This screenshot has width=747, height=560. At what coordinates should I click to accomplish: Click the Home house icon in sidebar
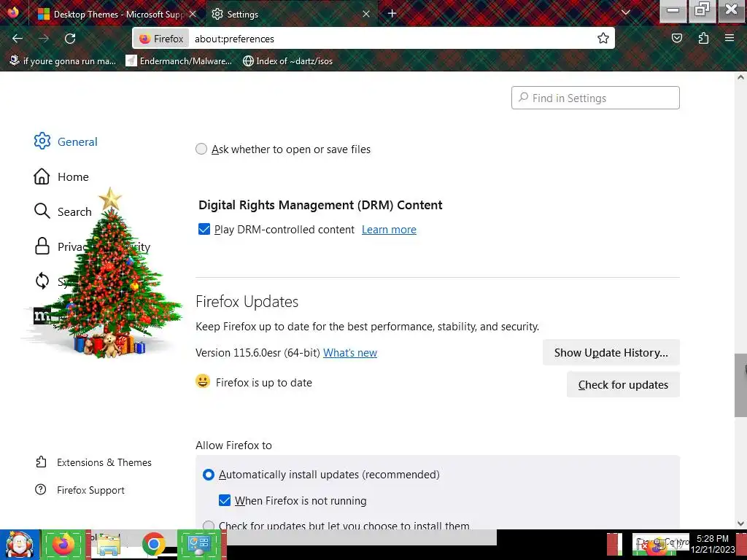42,176
